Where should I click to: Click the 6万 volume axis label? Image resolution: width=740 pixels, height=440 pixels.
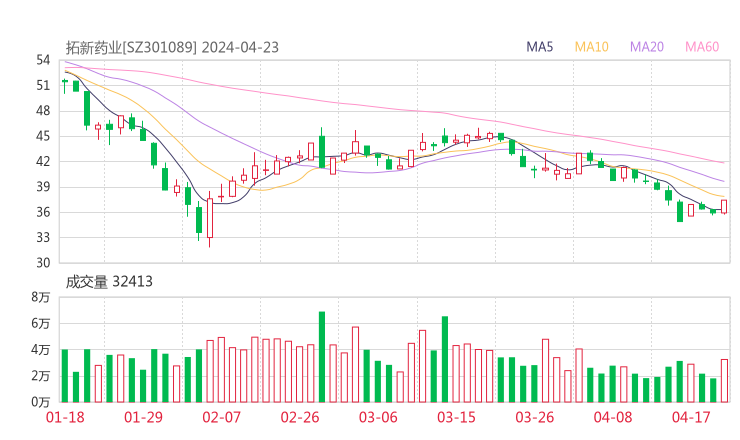pos(41,324)
